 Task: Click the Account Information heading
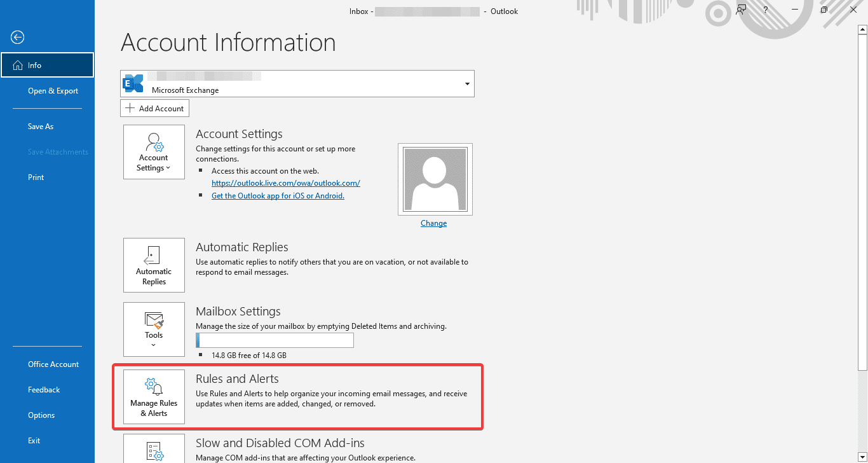pos(228,43)
